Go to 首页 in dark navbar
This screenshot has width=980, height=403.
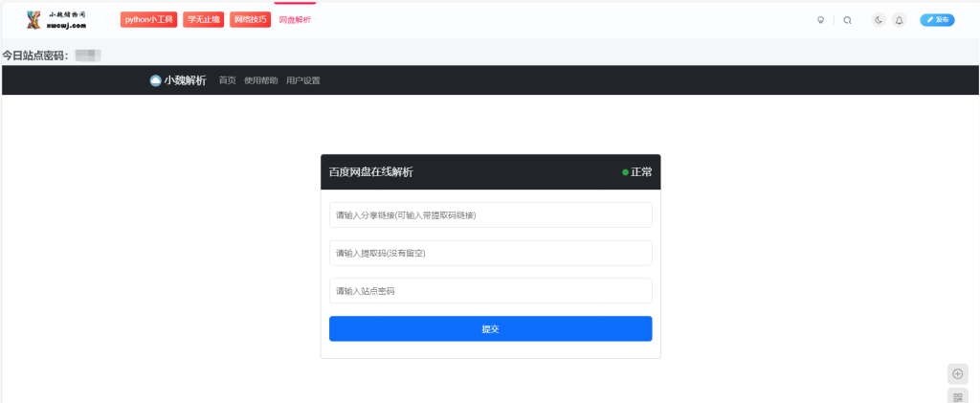(x=227, y=80)
